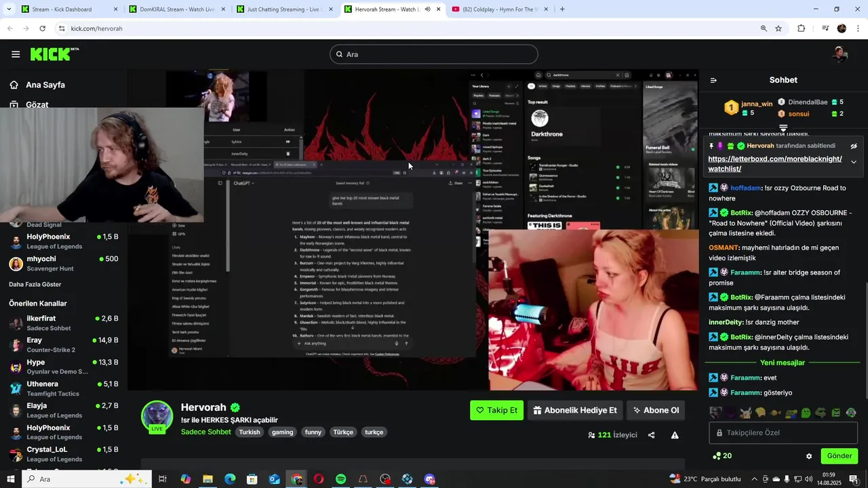Click Yeni mesajlar to jump to new messages
The image size is (868, 488).
tap(783, 363)
